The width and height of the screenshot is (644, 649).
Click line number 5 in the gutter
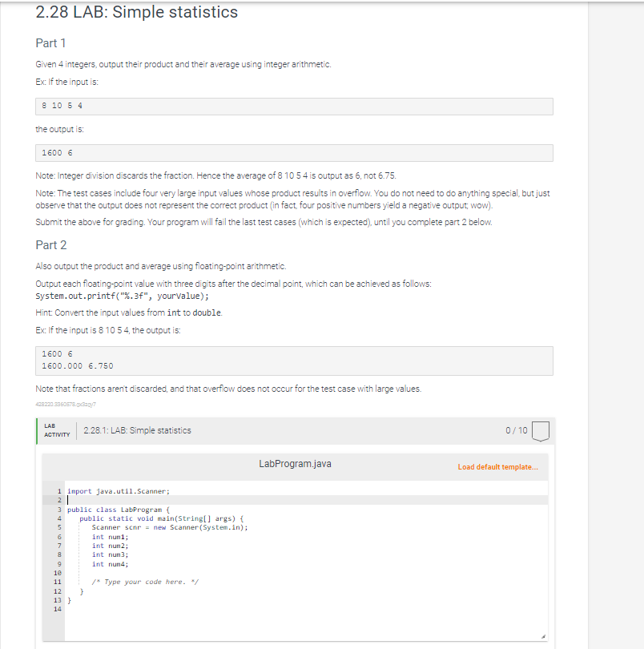[x=58, y=527]
